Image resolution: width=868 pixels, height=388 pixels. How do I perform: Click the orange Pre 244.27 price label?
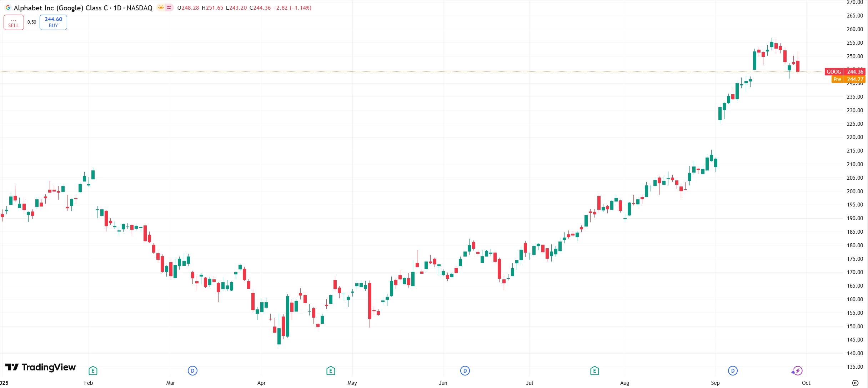point(848,79)
